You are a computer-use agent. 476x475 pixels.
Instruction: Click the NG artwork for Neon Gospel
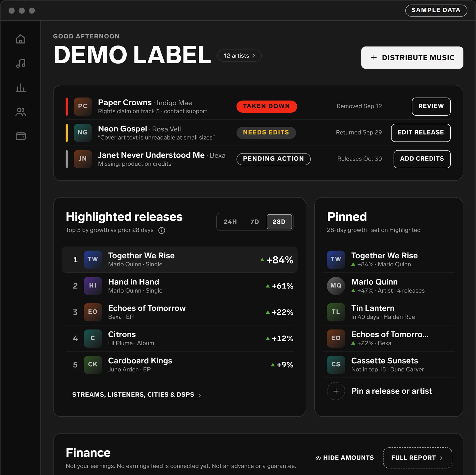coord(83,133)
